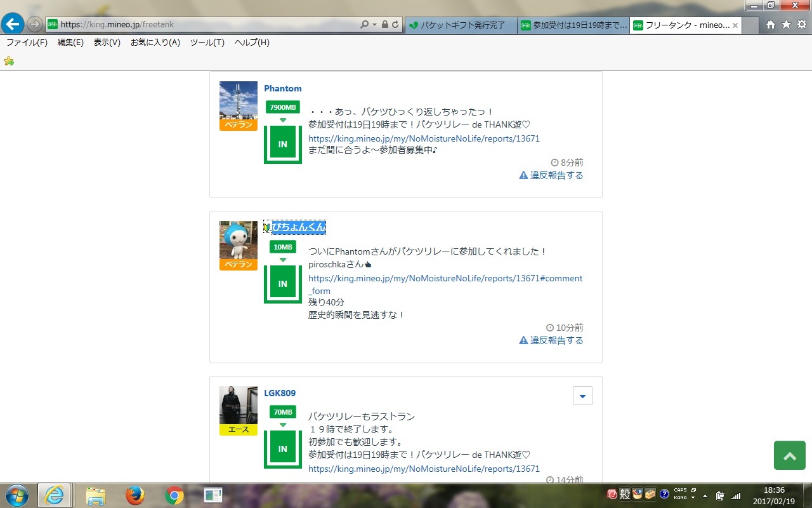The height and width of the screenshot is (508, 812).
Task: Click the browser back arrow button
Action: pos(13,24)
